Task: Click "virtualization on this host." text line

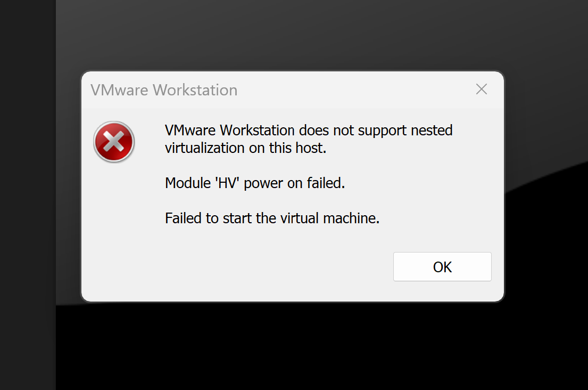Action: (x=246, y=148)
